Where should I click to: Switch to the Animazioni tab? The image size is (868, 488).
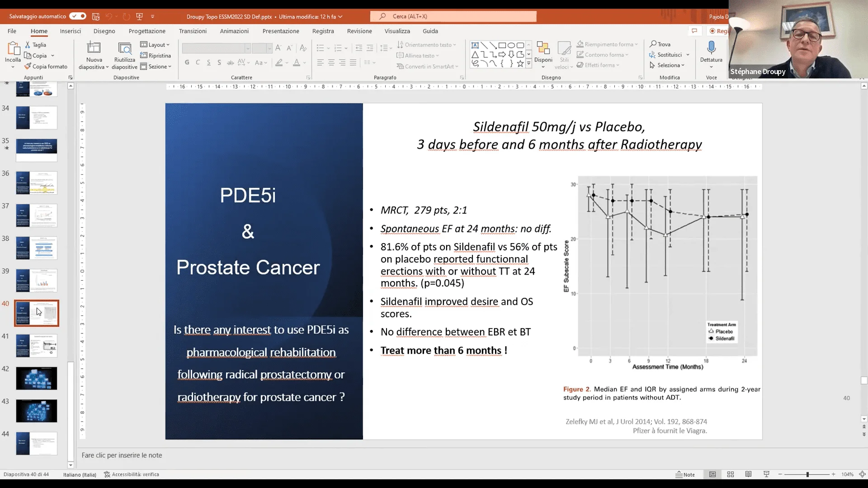(234, 31)
